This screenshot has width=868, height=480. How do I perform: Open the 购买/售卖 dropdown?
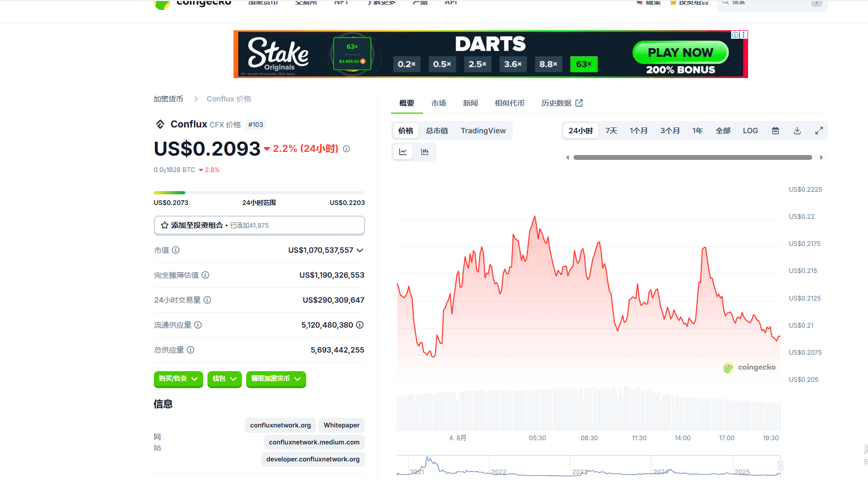(x=178, y=379)
